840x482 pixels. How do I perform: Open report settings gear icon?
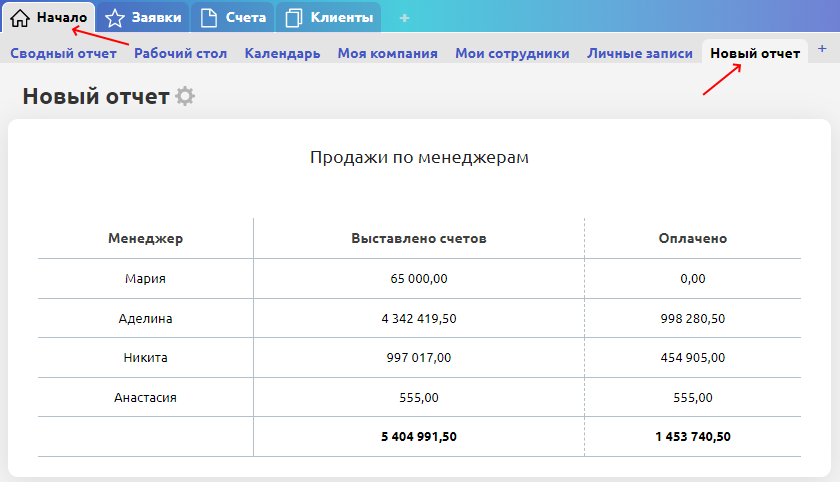185,97
